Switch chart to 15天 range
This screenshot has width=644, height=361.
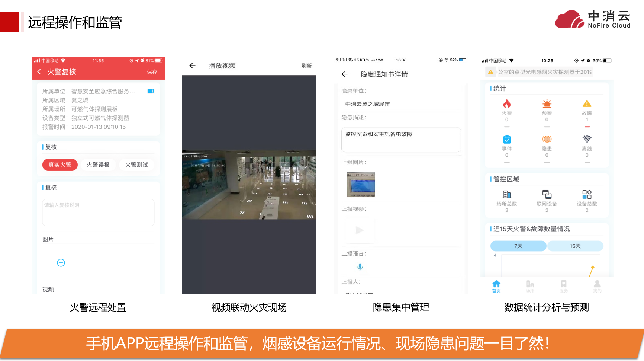pos(575,246)
